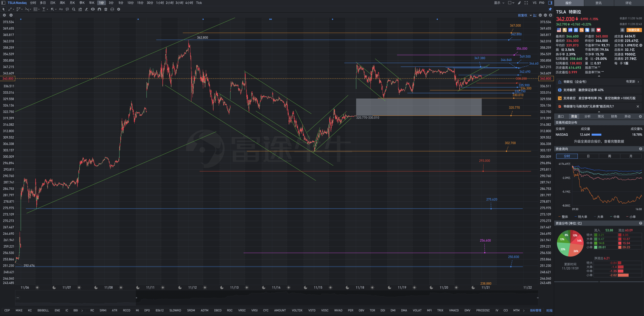Unpin the drawing toolbar pin icon
Screen dimensions: 644x316
click(550, 9)
